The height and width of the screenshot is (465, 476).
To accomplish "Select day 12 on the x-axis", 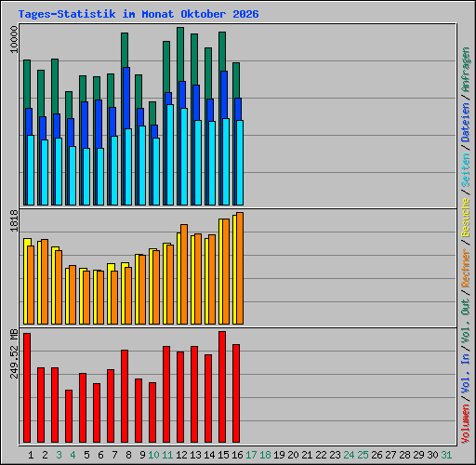I will [x=181, y=455].
